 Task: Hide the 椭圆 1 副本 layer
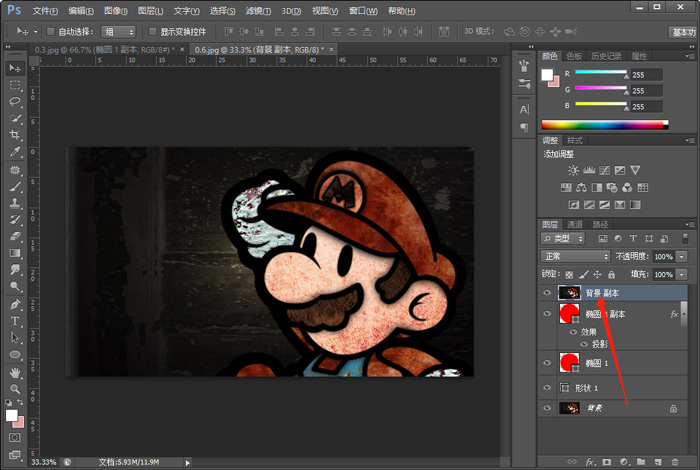[547, 314]
